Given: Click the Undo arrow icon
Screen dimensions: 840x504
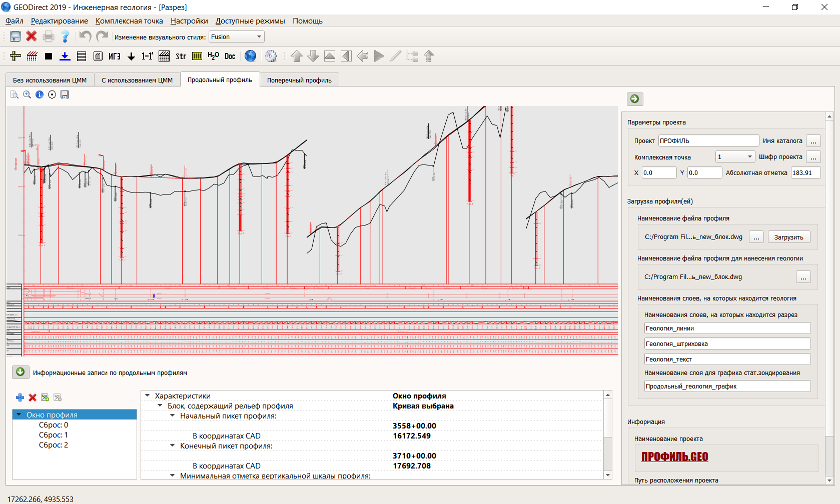Looking at the screenshot, I should coord(85,36).
